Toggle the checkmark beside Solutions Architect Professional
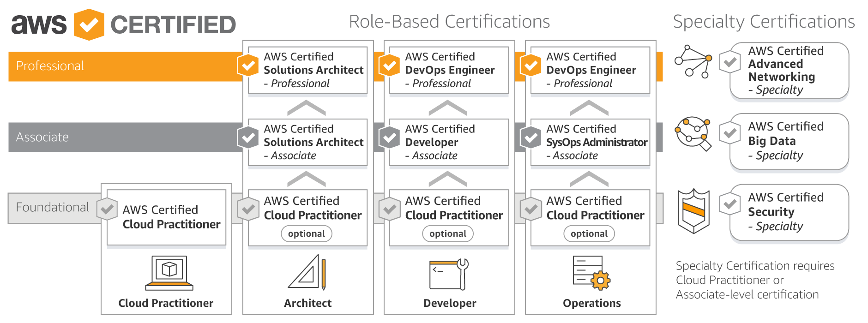 [x=248, y=66]
